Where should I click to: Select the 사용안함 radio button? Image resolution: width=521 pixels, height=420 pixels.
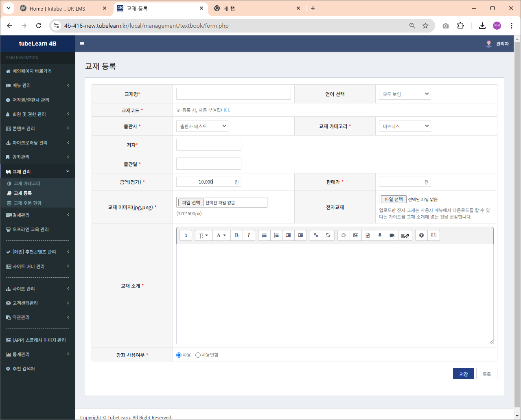click(198, 355)
